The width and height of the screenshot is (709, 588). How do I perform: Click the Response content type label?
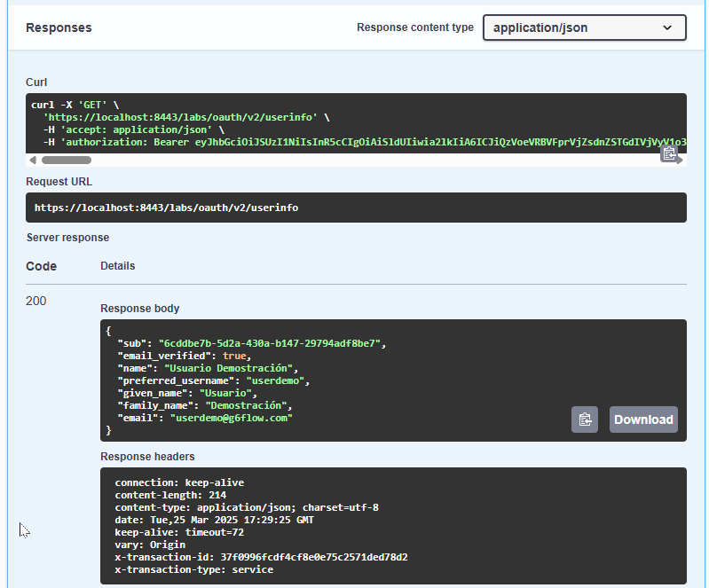coord(415,27)
